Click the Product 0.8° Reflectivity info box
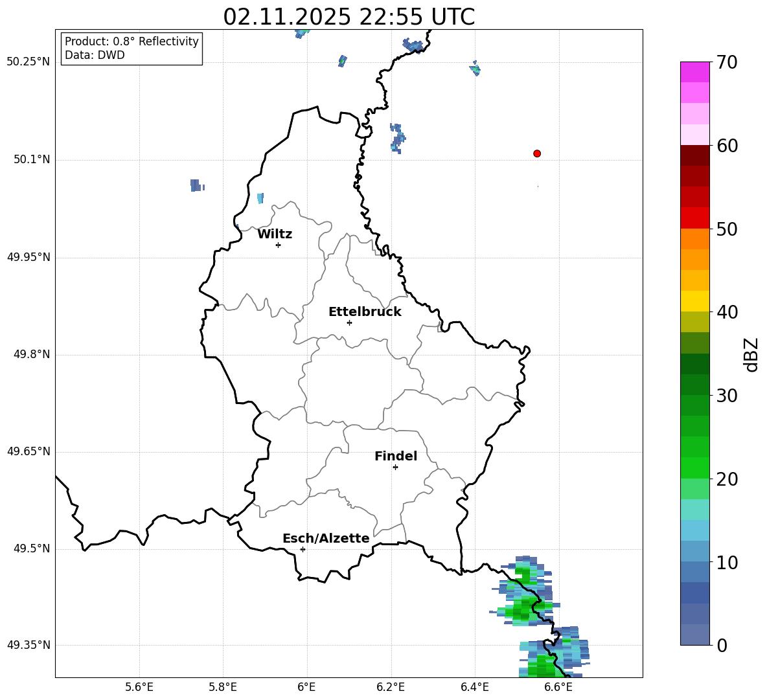This screenshot has height=700, width=767. click(132, 49)
